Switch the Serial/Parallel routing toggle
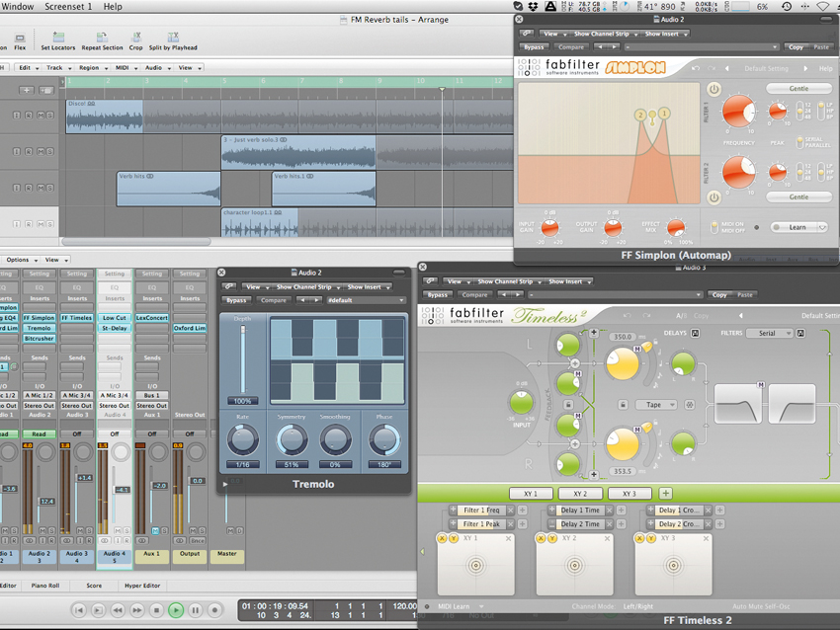 pyautogui.click(x=800, y=143)
